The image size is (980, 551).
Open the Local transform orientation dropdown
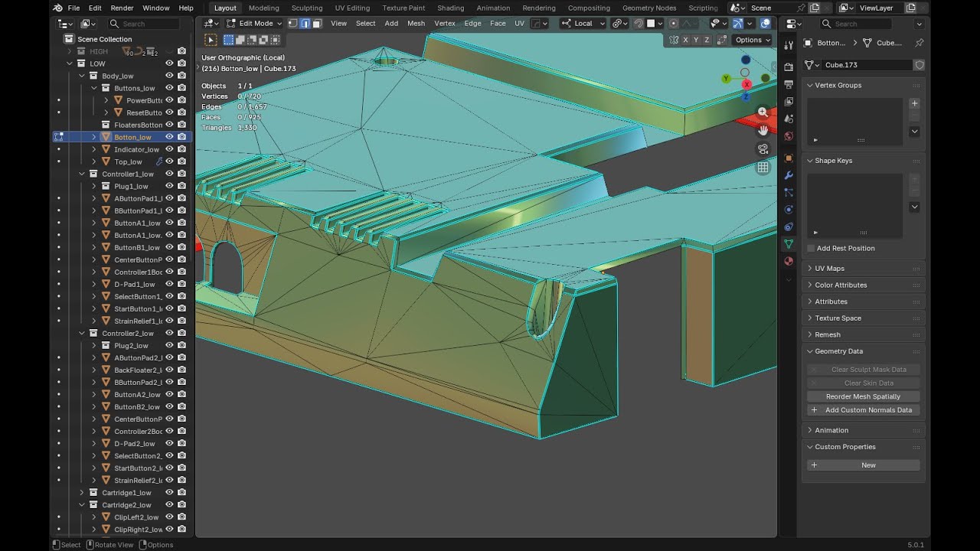click(x=583, y=23)
